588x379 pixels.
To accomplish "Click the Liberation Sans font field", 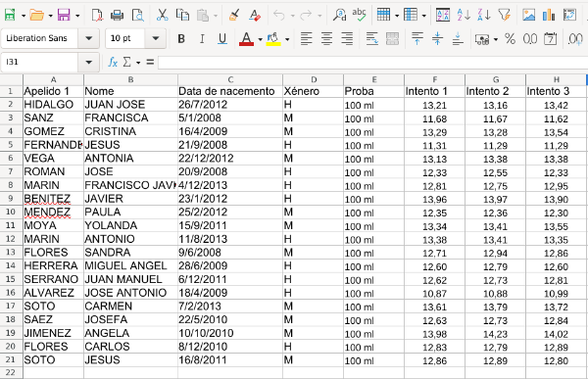I will pyautogui.click(x=39, y=38).
